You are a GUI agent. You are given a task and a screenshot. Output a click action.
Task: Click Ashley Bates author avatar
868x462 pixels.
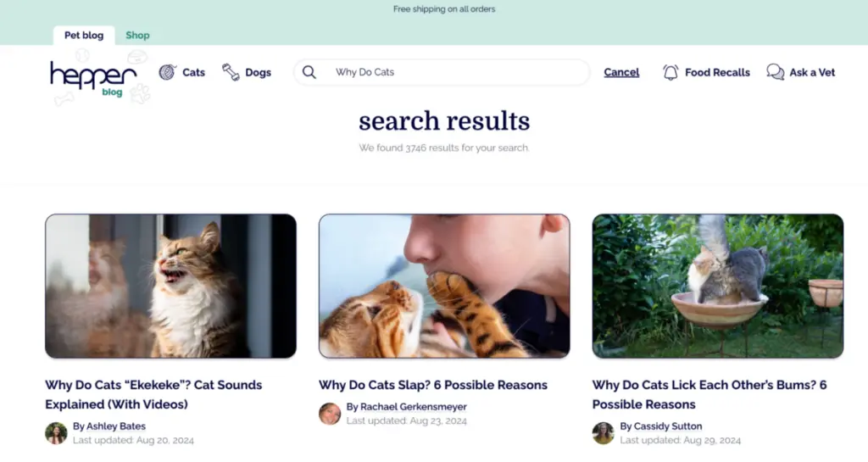tap(56, 433)
